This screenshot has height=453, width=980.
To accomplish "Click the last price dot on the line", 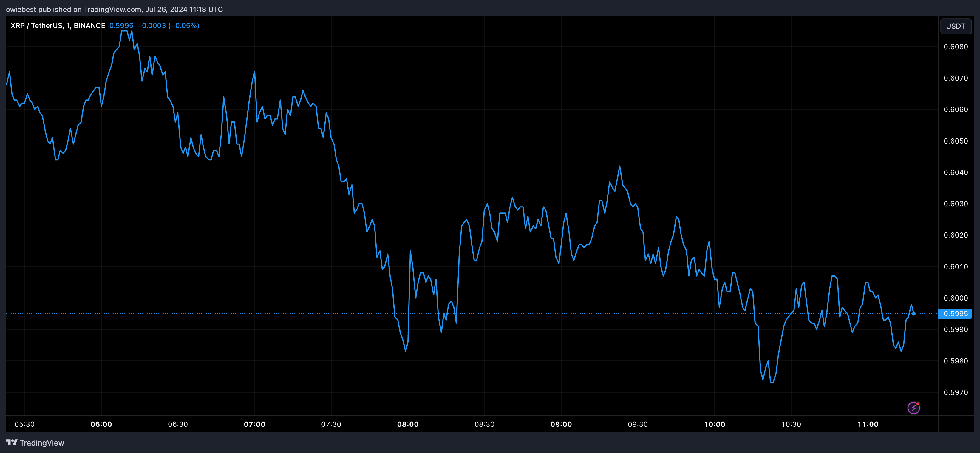I will click(x=913, y=314).
